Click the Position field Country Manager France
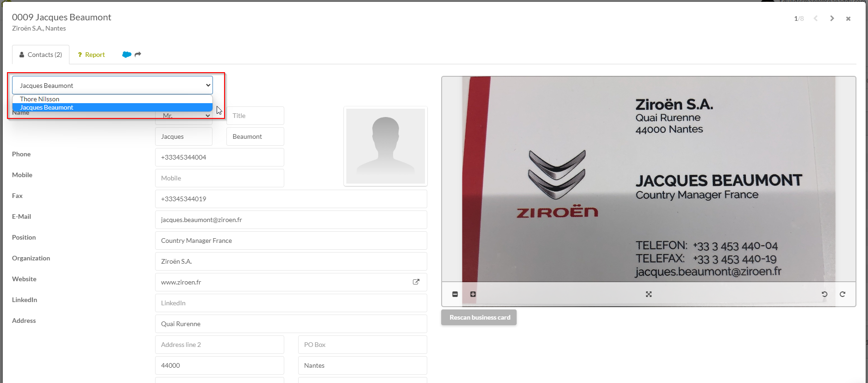This screenshot has height=383, width=868. coord(291,241)
